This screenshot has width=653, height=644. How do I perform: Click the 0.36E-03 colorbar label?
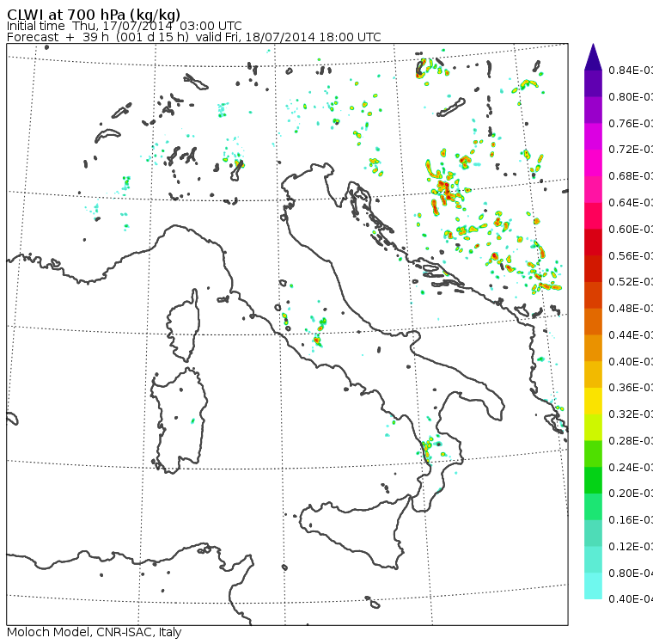click(631, 388)
